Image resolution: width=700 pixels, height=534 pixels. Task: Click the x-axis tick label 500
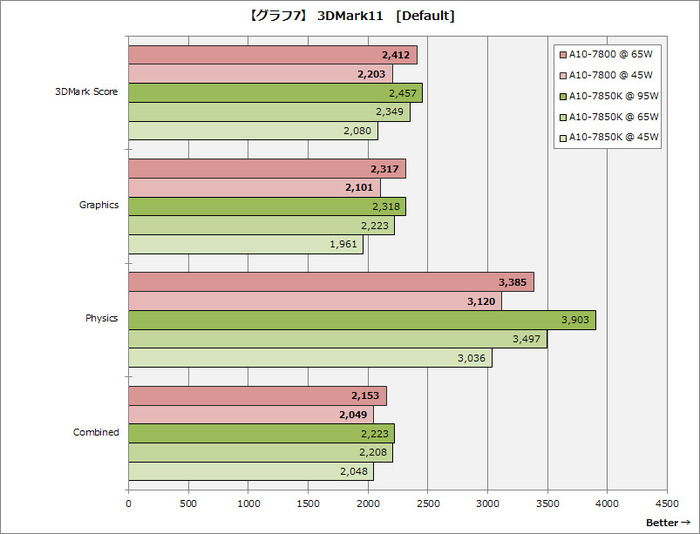pos(188,504)
